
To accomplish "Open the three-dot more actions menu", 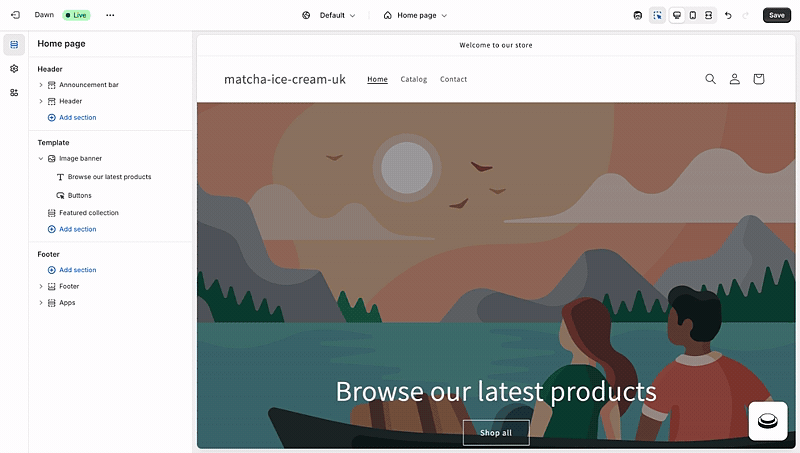I will (x=110, y=15).
